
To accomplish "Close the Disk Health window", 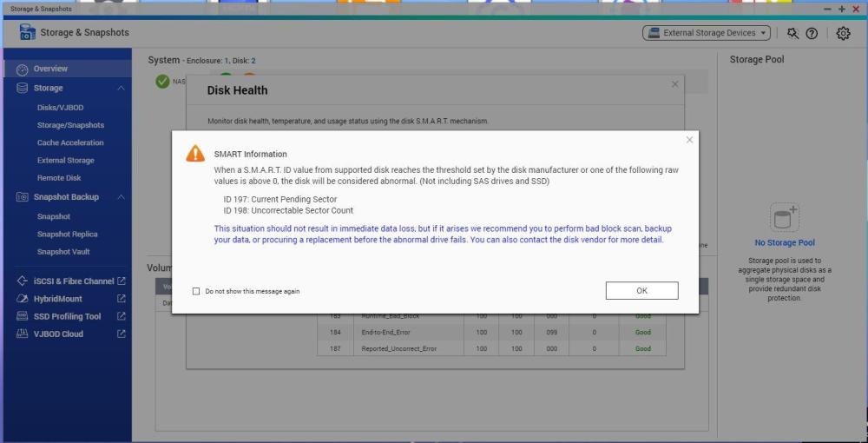I will pos(674,84).
